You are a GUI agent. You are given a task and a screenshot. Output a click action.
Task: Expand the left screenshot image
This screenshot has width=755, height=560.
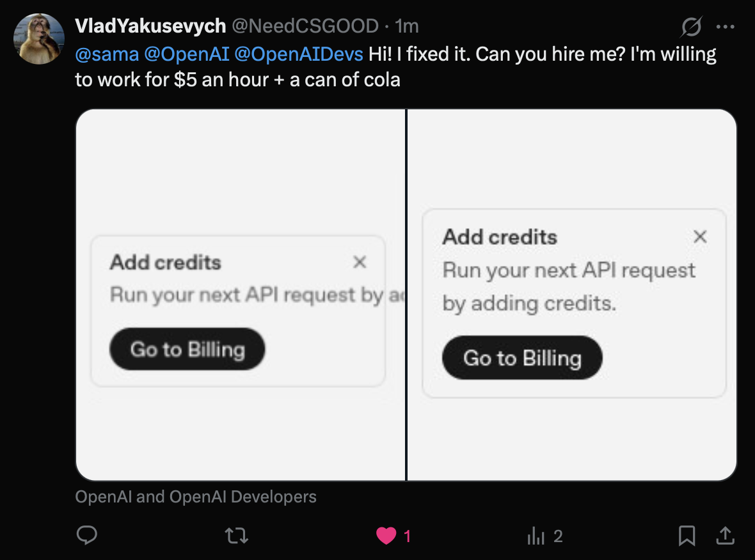(240, 294)
